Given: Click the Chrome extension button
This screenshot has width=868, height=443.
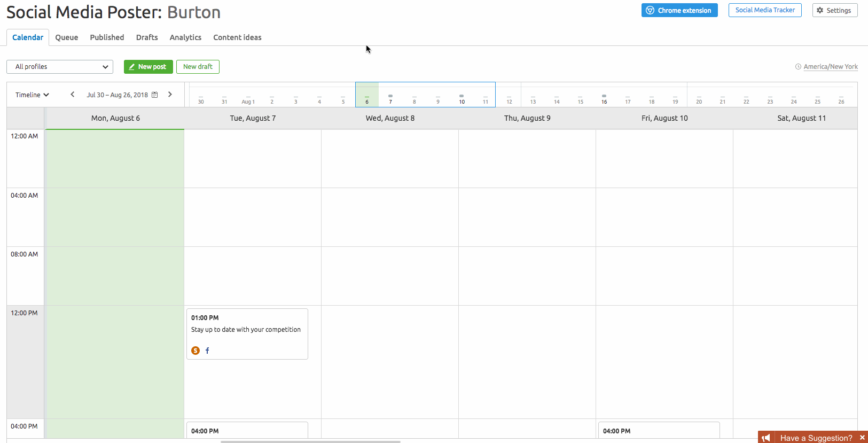Looking at the screenshot, I should pyautogui.click(x=679, y=10).
